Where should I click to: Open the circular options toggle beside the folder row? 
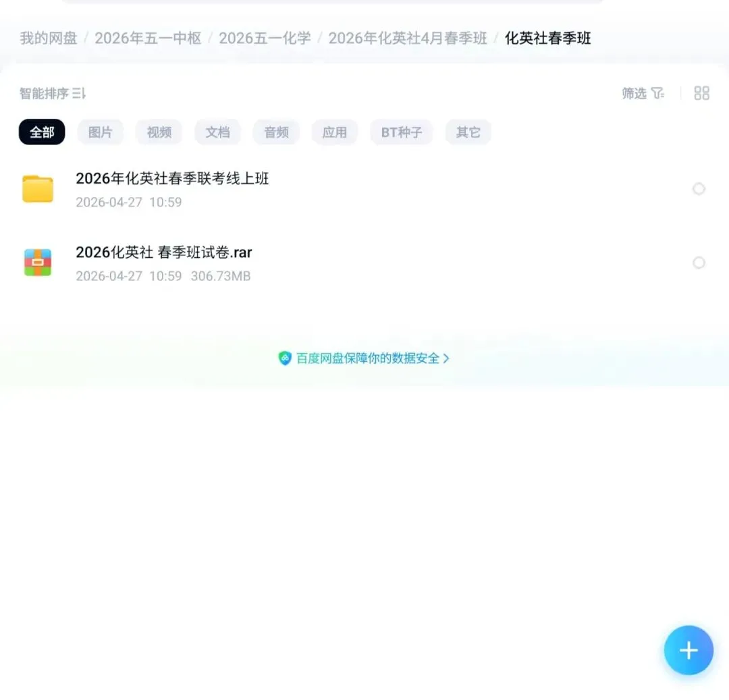[699, 188]
